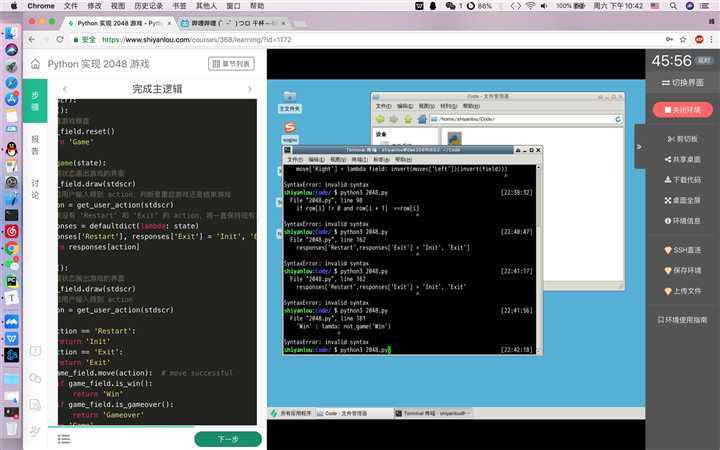Image resolution: width=720 pixels, height=450 pixels.
Task: Click 上传文件 upload file option
Action: point(683,291)
